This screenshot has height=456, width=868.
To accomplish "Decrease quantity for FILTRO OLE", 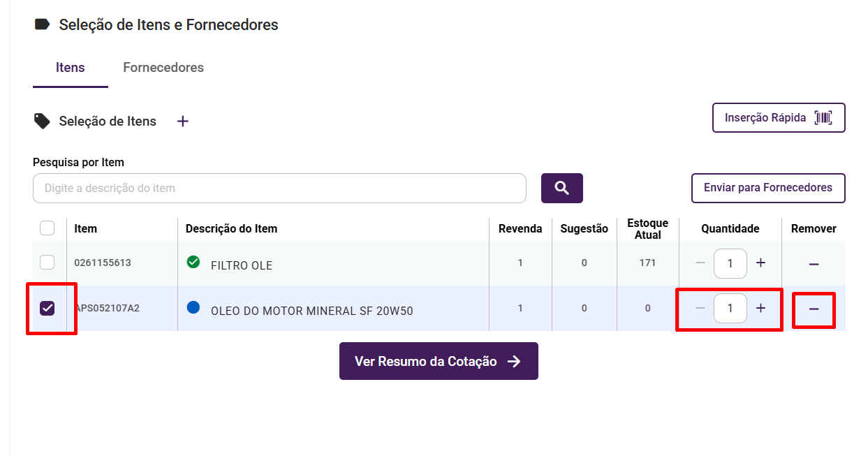I will click(x=700, y=263).
